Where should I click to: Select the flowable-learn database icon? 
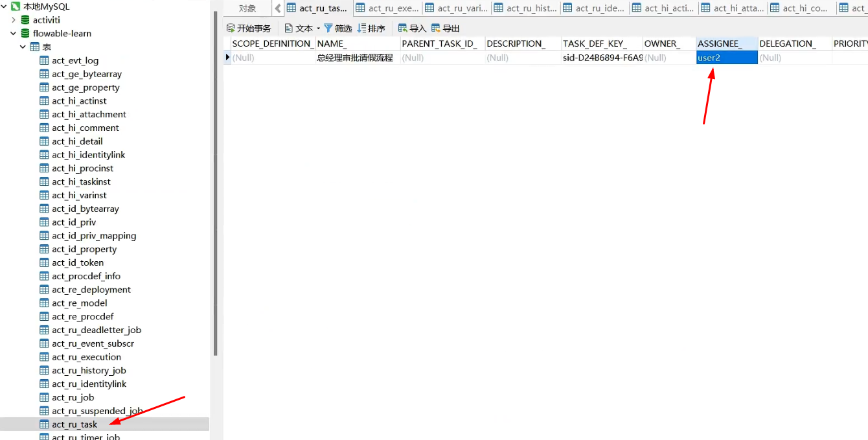pos(25,34)
